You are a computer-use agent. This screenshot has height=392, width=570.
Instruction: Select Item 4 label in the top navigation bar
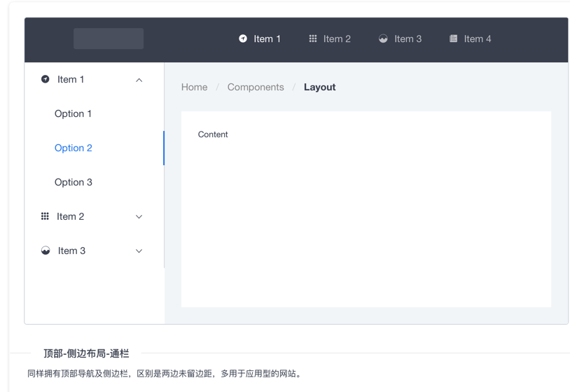[478, 39]
